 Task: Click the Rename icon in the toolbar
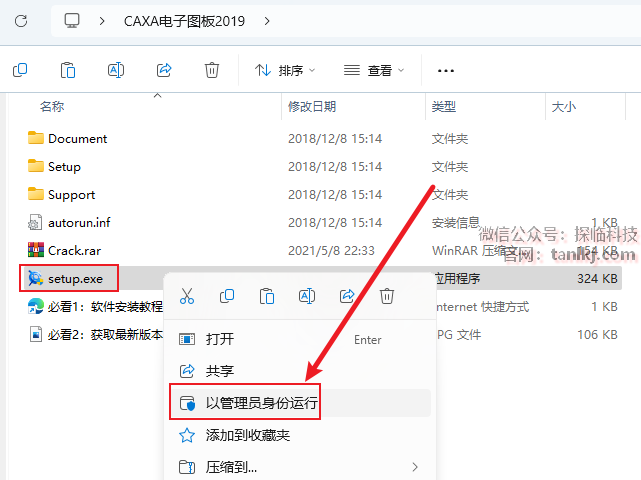click(116, 70)
